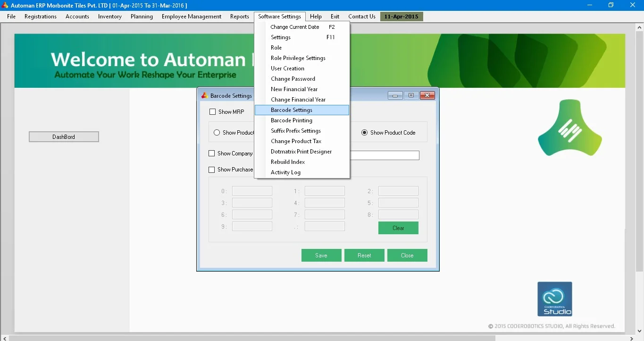Open the Reports menu

pyautogui.click(x=240, y=17)
